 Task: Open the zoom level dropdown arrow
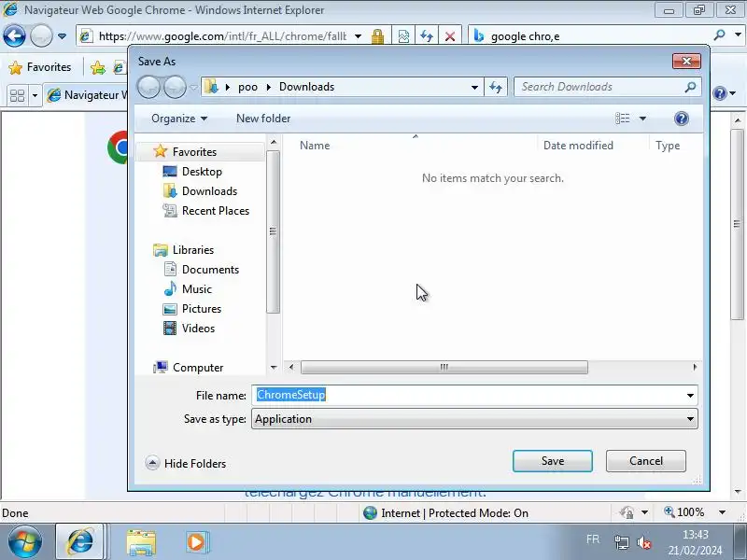[x=722, y=512]
